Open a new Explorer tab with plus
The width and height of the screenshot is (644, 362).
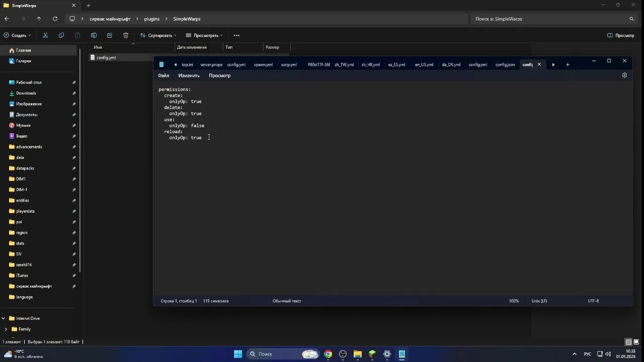[x=88, y=6]
